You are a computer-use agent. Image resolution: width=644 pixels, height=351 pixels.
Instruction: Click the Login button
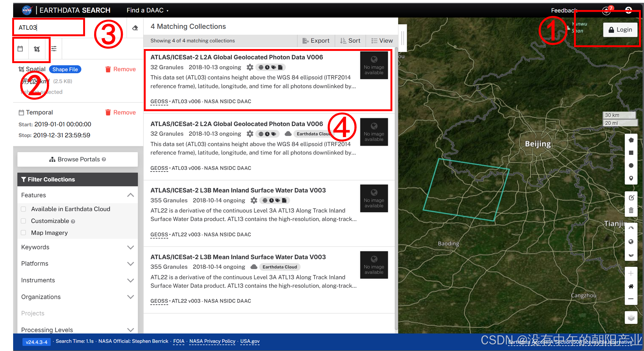click(x=620, y=30)
